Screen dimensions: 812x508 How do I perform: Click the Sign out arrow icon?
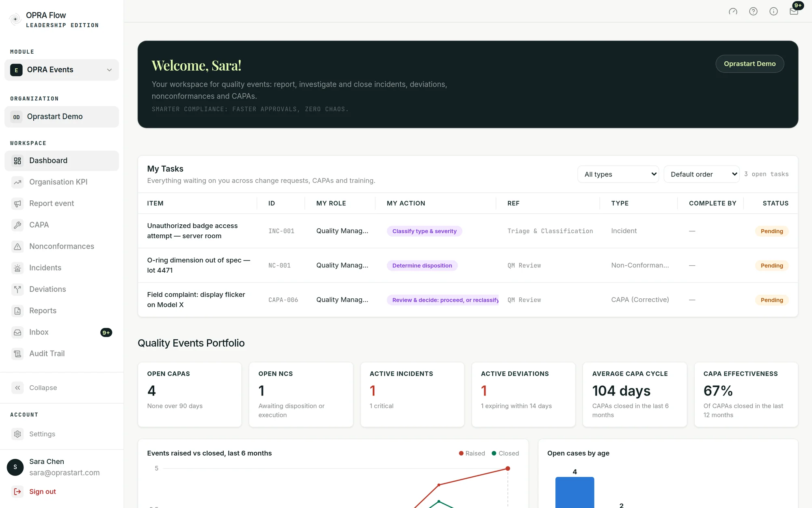tap(17, 491)
